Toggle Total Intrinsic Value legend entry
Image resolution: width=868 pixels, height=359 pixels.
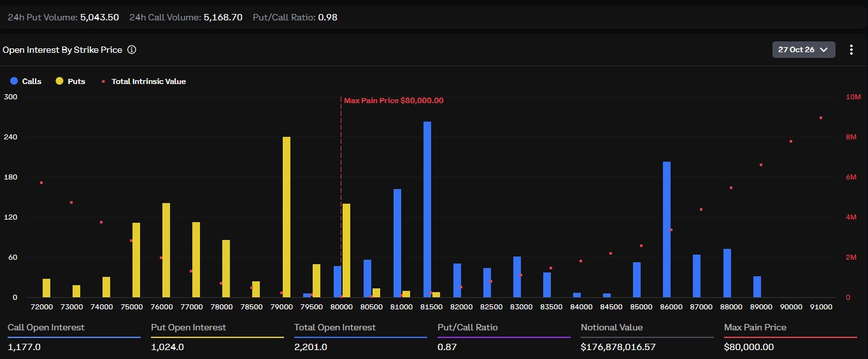(x=143, y=81)
